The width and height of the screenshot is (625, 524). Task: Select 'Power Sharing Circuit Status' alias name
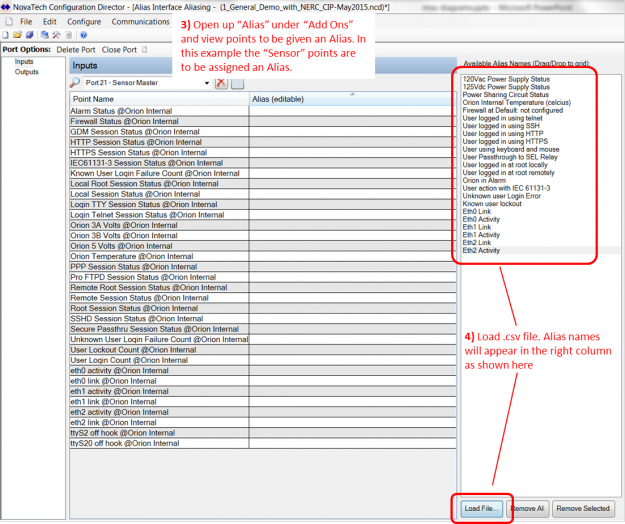click(x=505, y=94)
